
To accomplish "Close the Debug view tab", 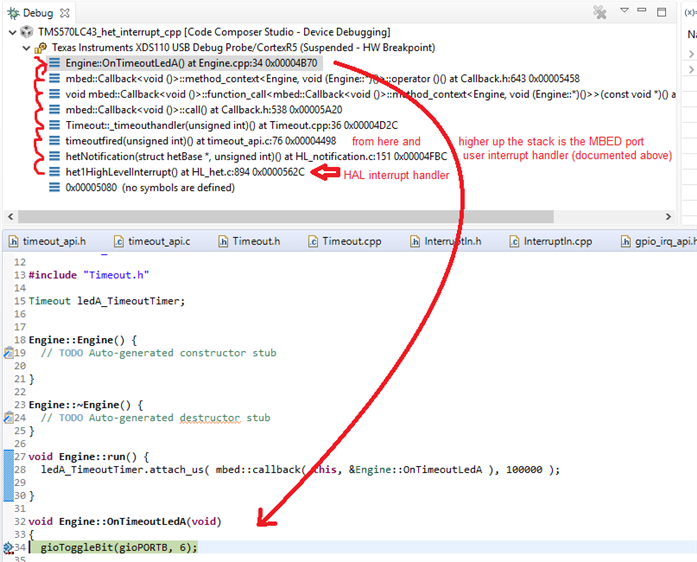I will pos(64,13).
